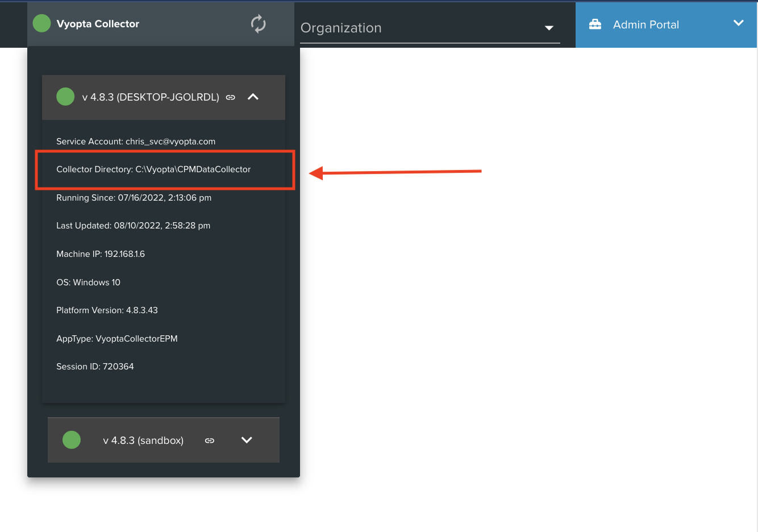
Task: Open the Admin Portal menu
Action: click(667, 24)
